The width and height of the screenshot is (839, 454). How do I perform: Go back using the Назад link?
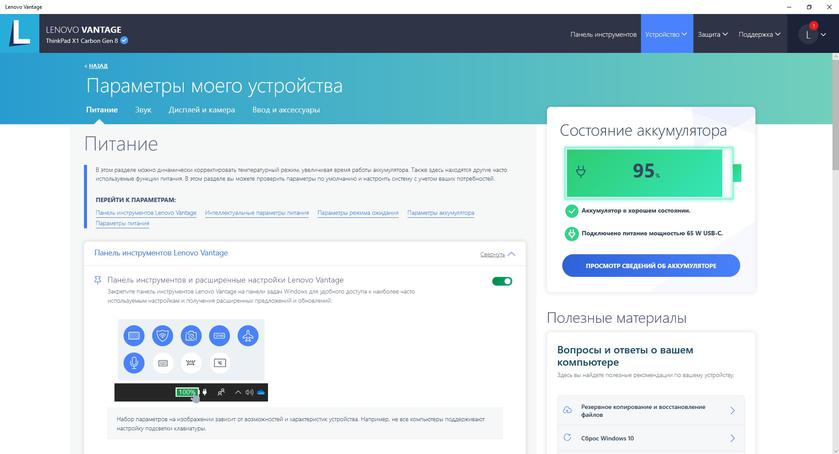pos(96,66)
